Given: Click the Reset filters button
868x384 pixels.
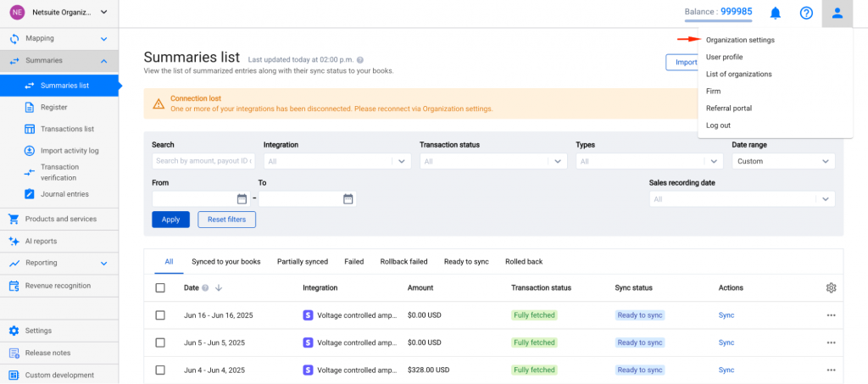Looking at the screenshot, I should tap(226, 220).
